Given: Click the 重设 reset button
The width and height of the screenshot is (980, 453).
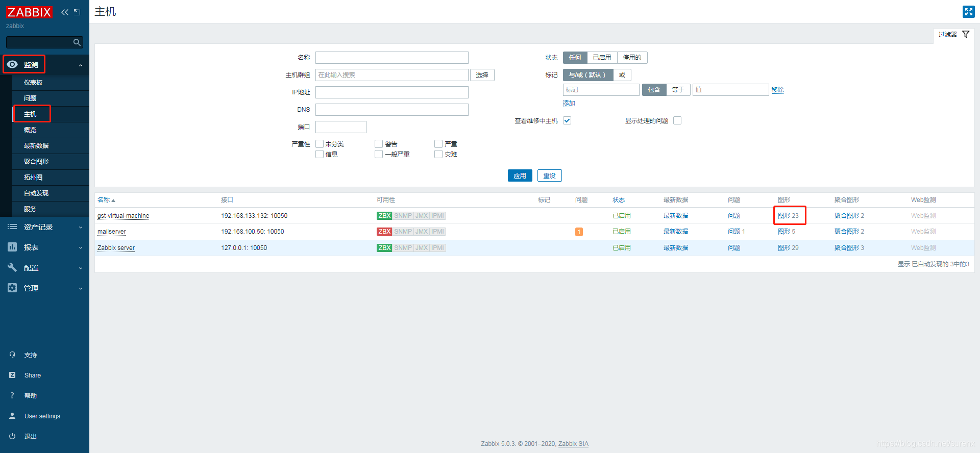Looking at the screenshot, I should click(550, 175).
